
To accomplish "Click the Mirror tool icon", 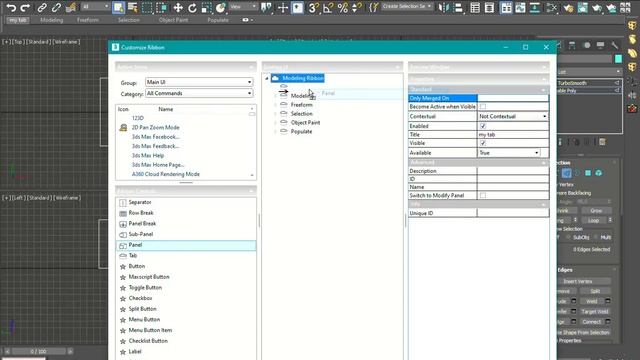I will pyautogui.click(x=444, y=7).
